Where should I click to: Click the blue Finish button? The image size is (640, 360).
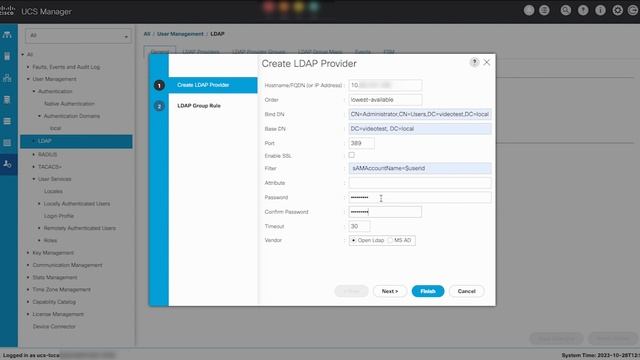[x=428, y=291]
